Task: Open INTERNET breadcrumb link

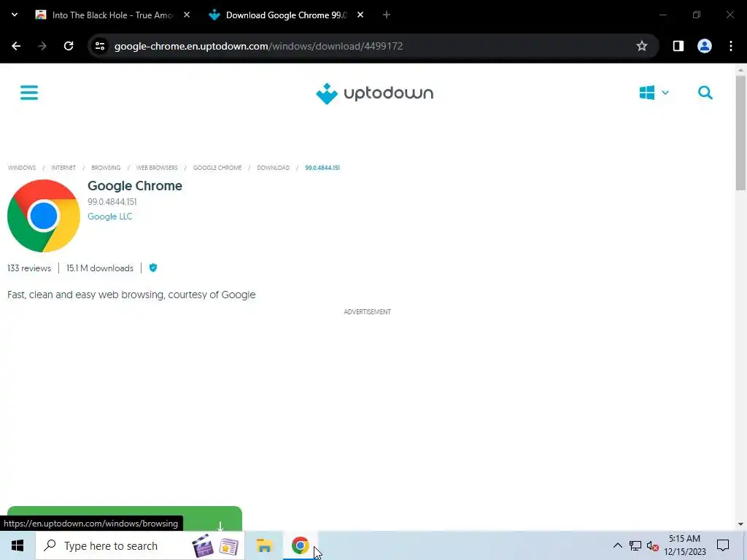Action: [x=63, y=168]
